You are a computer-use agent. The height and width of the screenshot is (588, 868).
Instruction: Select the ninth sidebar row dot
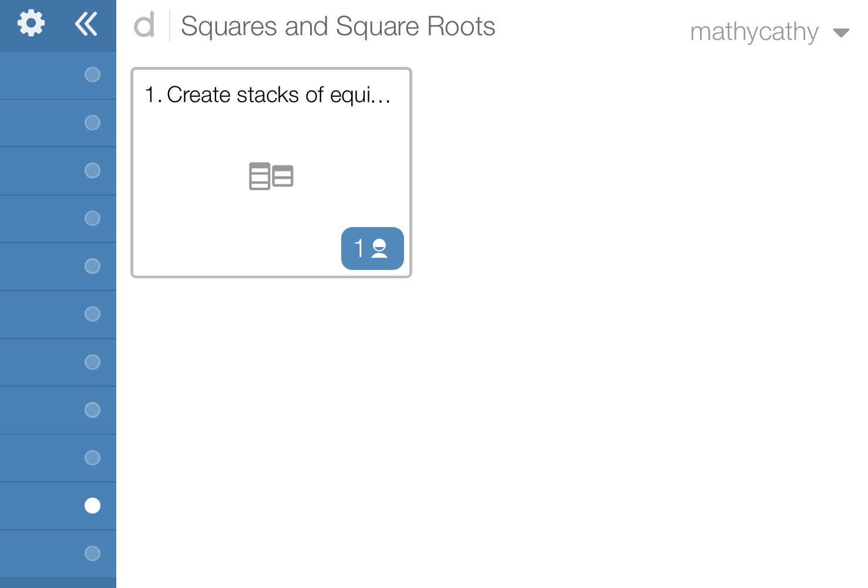pyautogui.click(x=92, y=458)
